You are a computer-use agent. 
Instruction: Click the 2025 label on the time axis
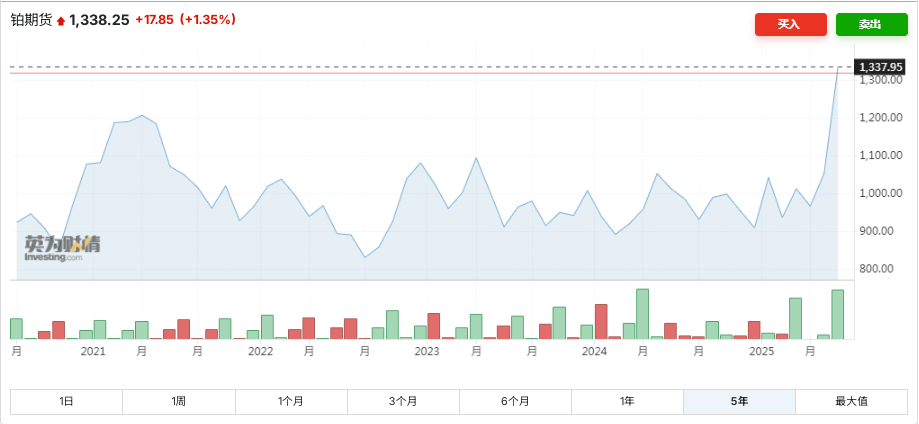point(761,352)
